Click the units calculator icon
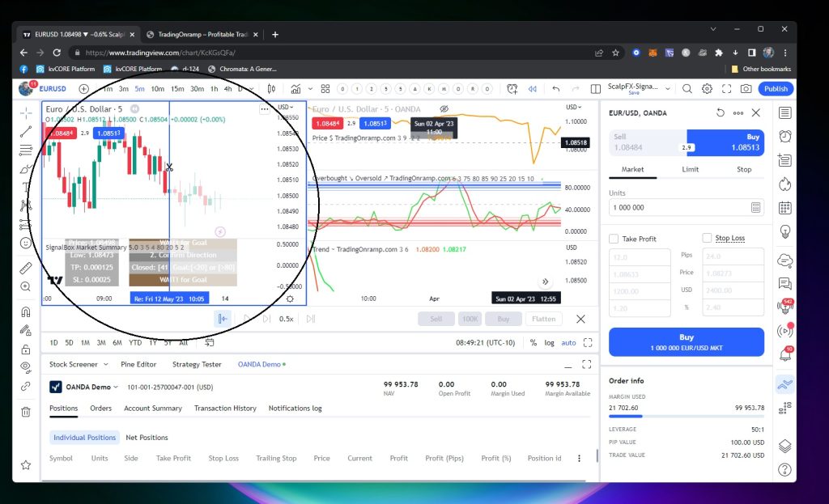The image size is (829, 504). point(755,207)
